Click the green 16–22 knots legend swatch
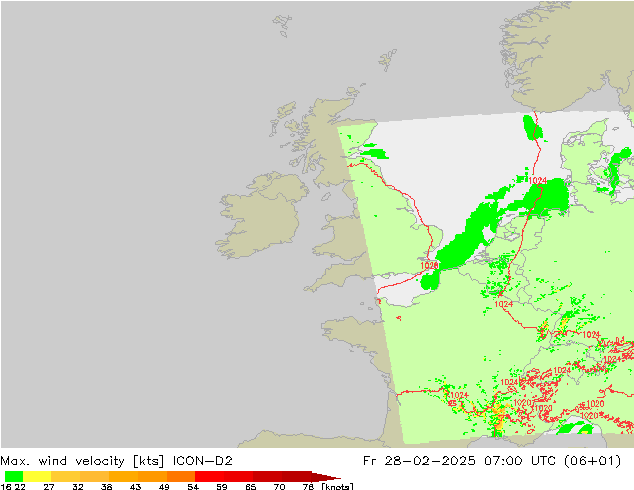The image size is (634, 490). (x=14, y=476)
